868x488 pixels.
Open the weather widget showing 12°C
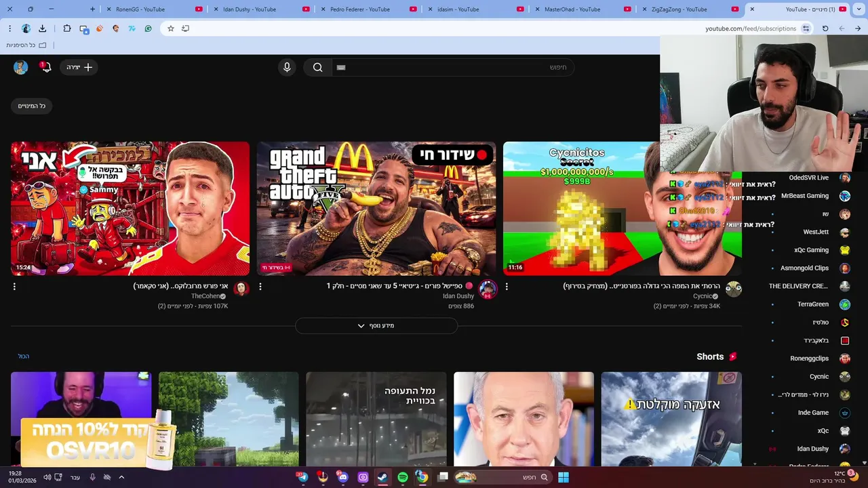tap(834, 477)
